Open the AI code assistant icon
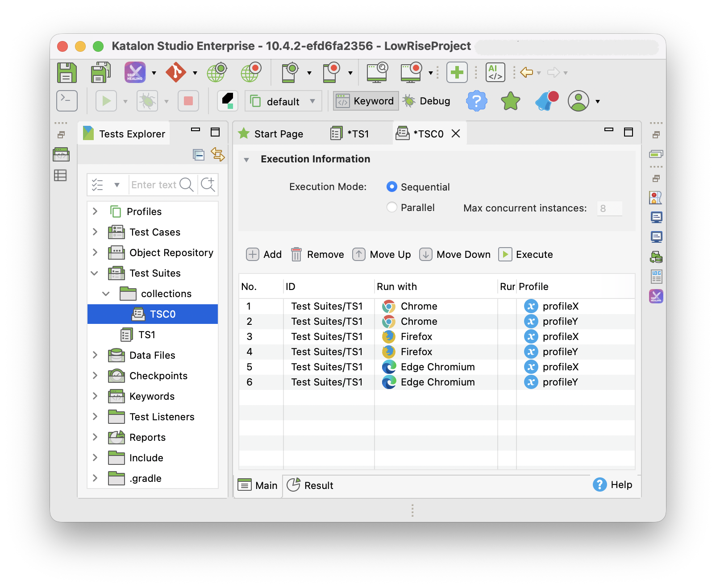Viewport: 716px width, 588px height. click(x=495, y=72)
